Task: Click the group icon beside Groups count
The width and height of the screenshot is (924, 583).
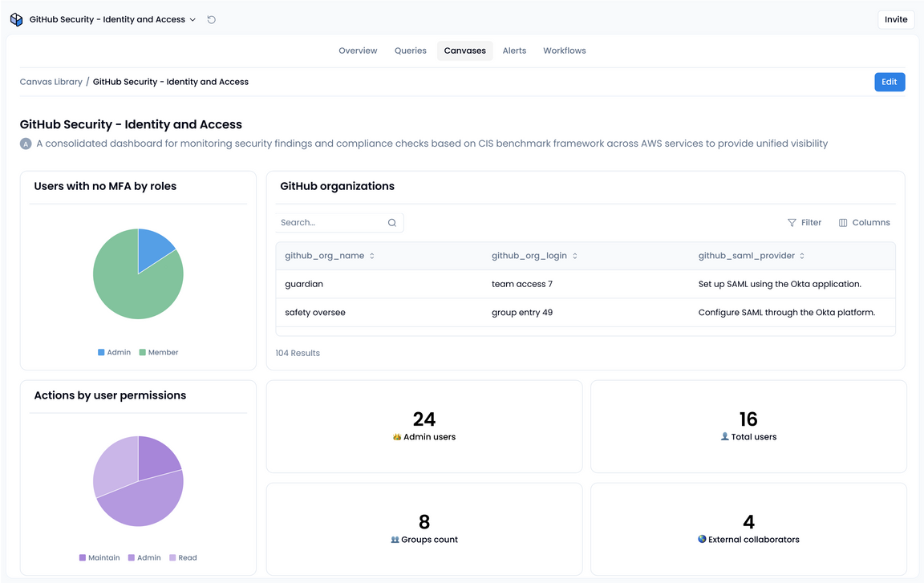Action: pyautogui.click(x=395, y=540)
